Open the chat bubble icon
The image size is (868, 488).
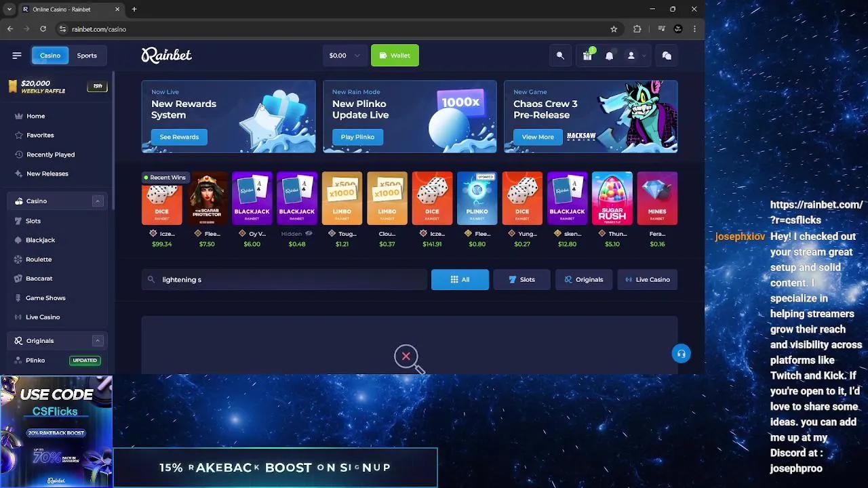coord(667,56)
